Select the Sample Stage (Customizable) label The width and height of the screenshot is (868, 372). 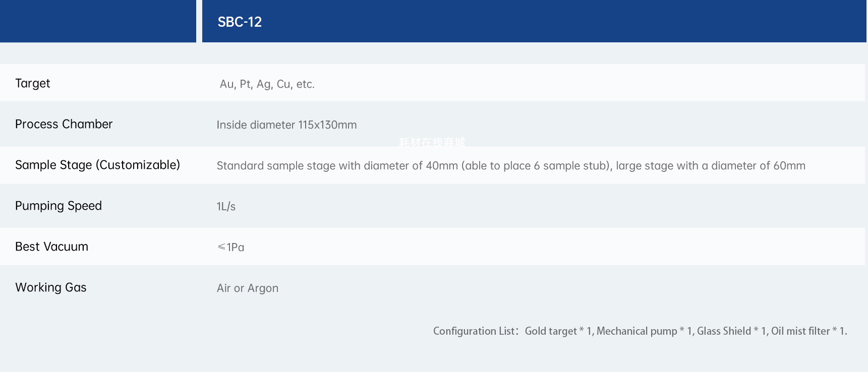(98, 165)
